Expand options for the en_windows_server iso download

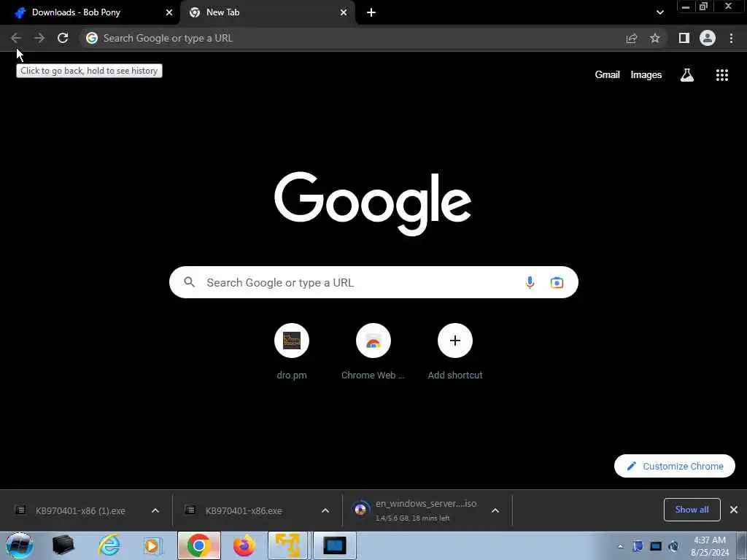coord(495,510)
